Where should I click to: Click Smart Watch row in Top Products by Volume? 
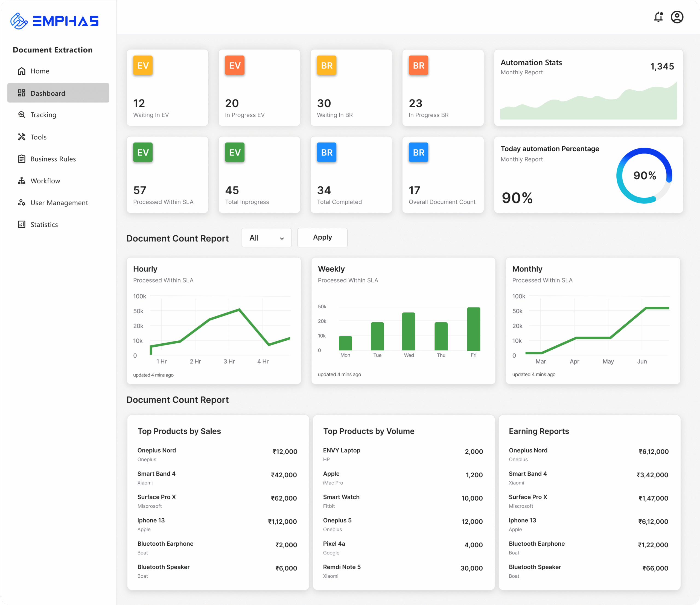403,501
